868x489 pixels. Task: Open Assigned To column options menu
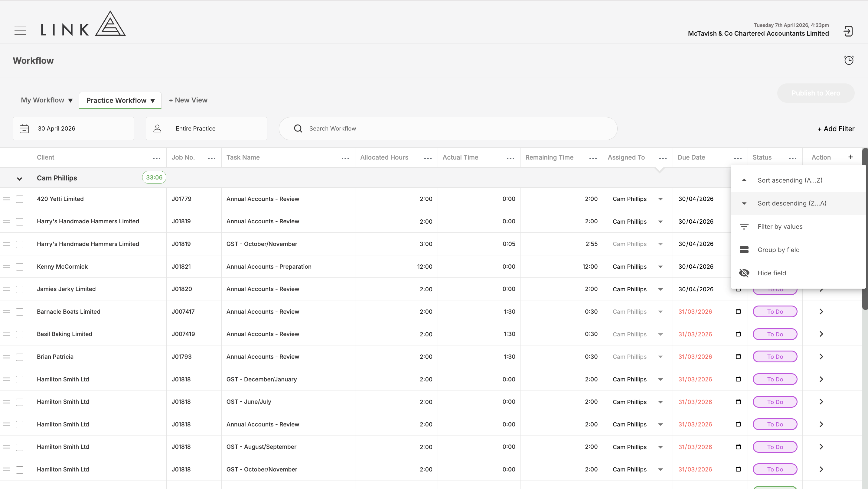pyautogui.click(x=663, y=158)
